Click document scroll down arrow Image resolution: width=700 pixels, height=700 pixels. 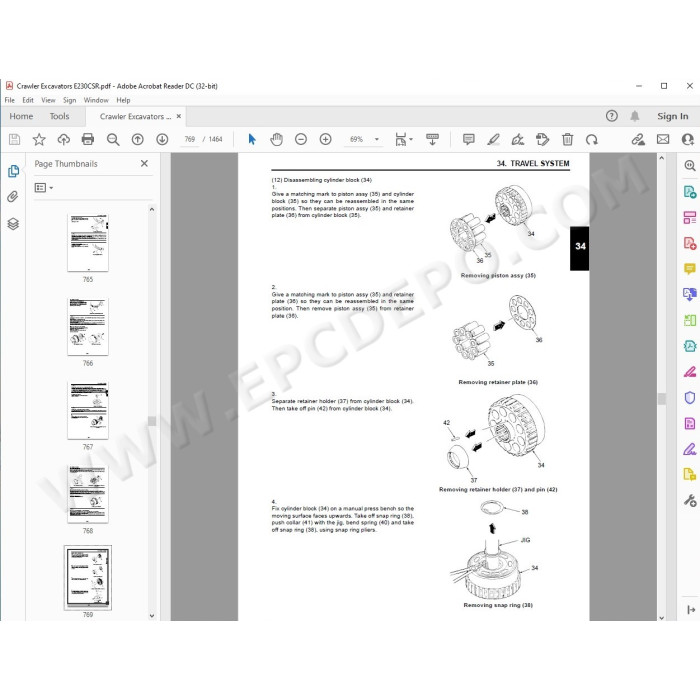(x=662, y=617)
